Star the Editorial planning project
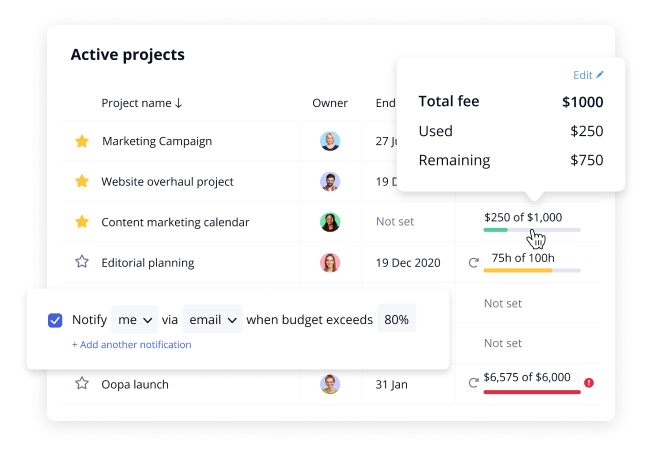The width and height of the screenshot is (662, 466). click(82, 262)
